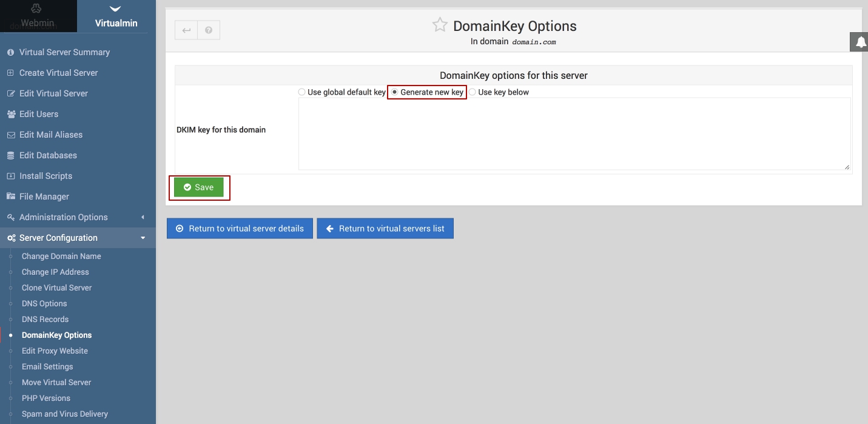Screen dimensions: 868x424
Task: Open Email Settings in the submenu
Action: (47, 366)
